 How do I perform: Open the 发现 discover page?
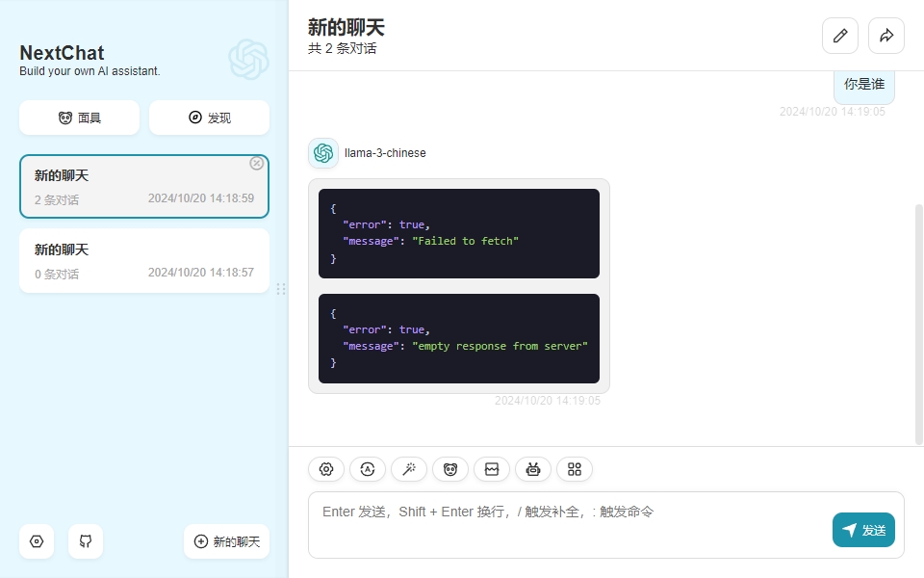(209, 118)
